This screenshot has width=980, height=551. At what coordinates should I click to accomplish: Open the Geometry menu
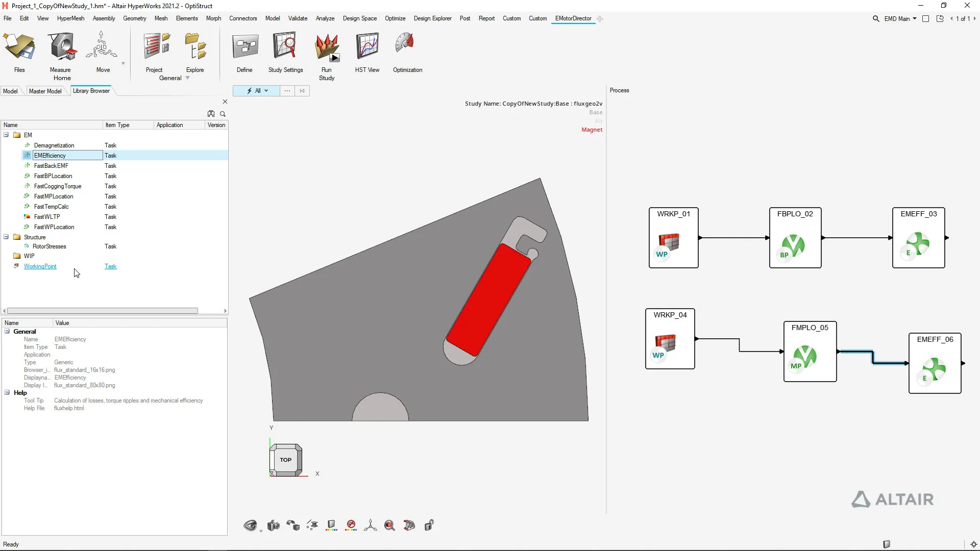(x=135, y=18)
